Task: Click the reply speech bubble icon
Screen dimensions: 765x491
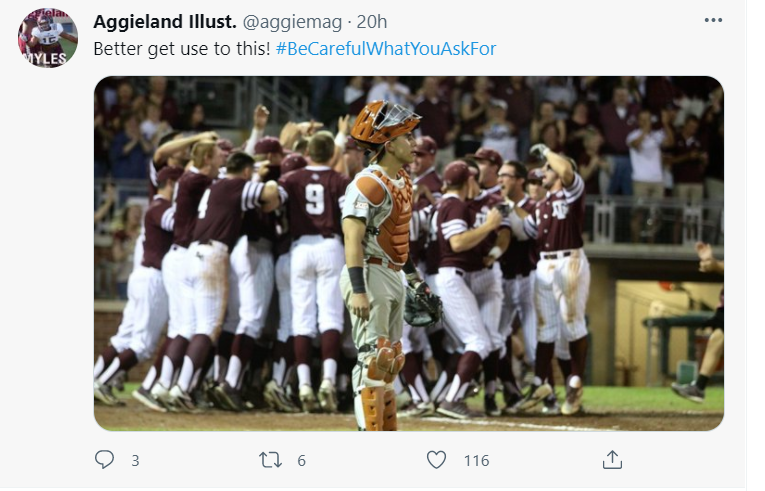Action: tap(104, 460)
